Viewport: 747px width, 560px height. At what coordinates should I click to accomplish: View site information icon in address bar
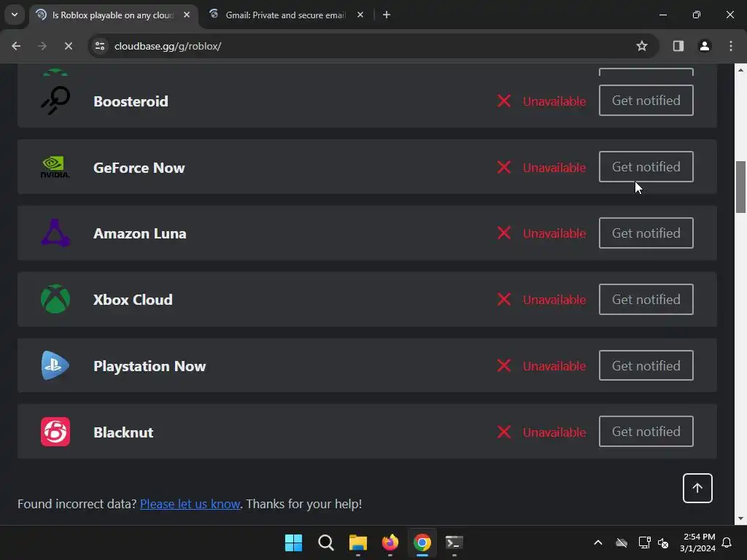pos(100,46)
